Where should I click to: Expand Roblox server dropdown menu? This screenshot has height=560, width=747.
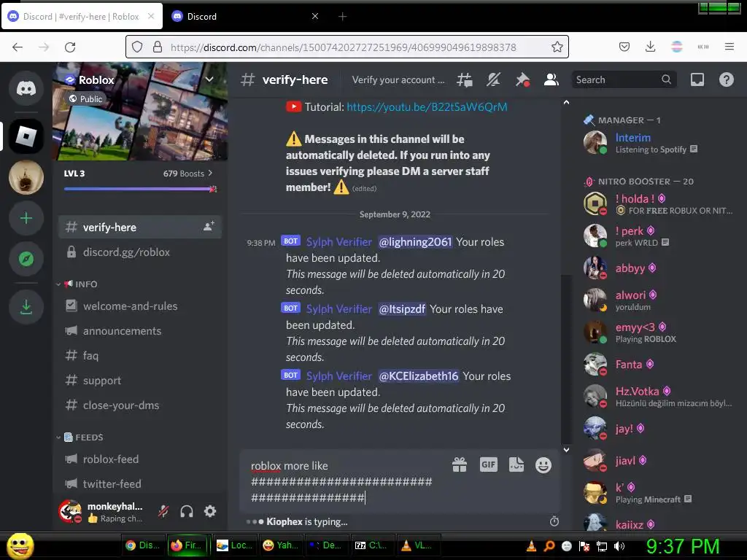(x=209, y=79)
